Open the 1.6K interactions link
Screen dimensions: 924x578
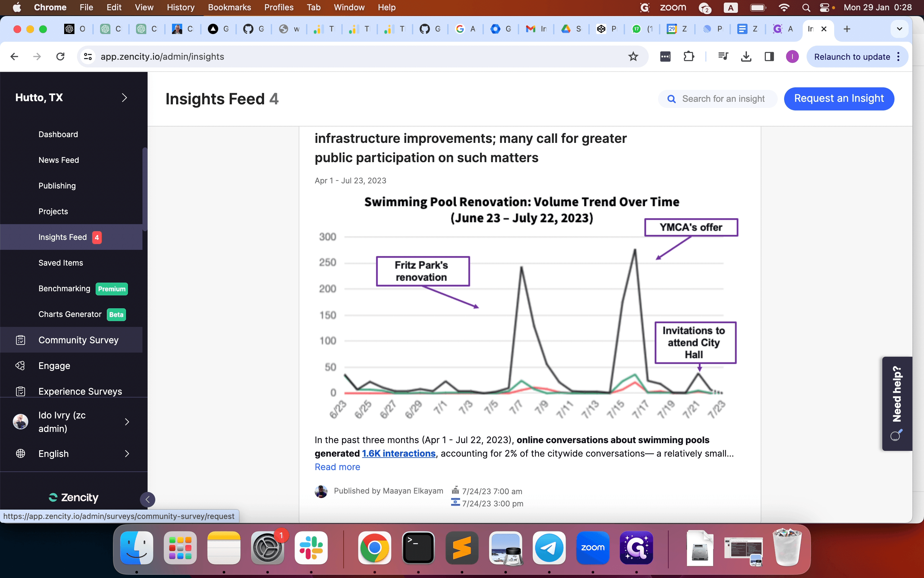click(x=398, y=453)
